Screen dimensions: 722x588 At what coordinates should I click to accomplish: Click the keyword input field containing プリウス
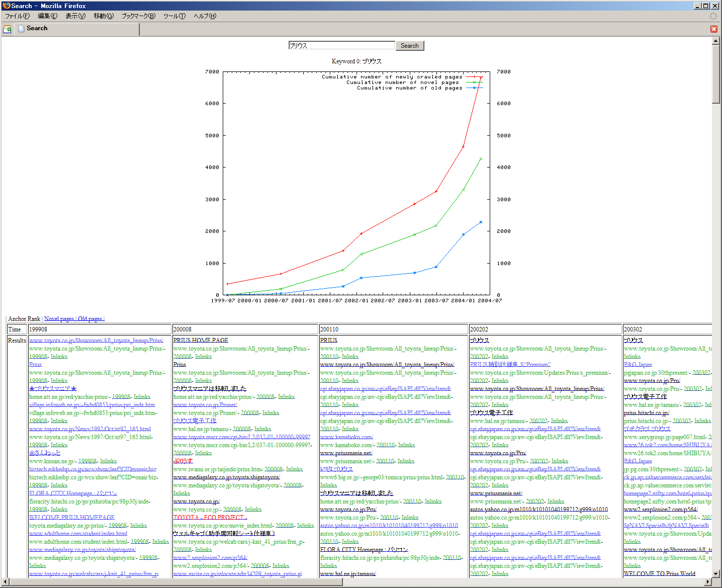pyautogui.click(x=342, y=45)
